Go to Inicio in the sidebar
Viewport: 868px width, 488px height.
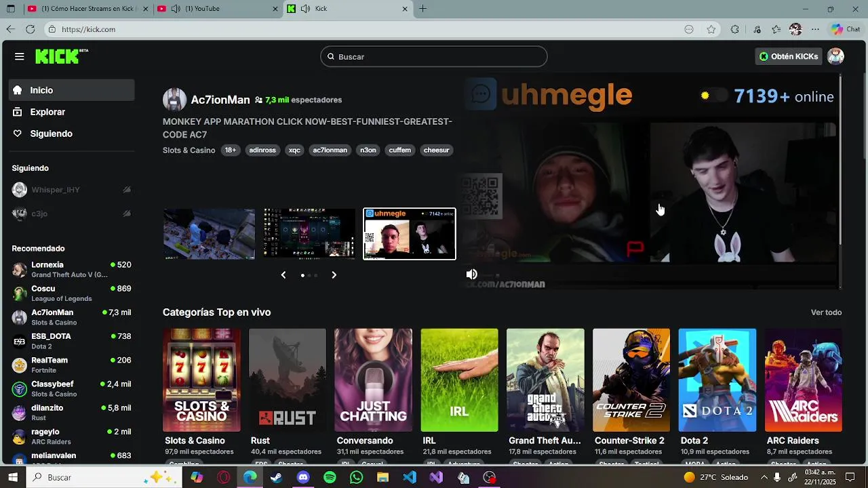pos(71,90)
